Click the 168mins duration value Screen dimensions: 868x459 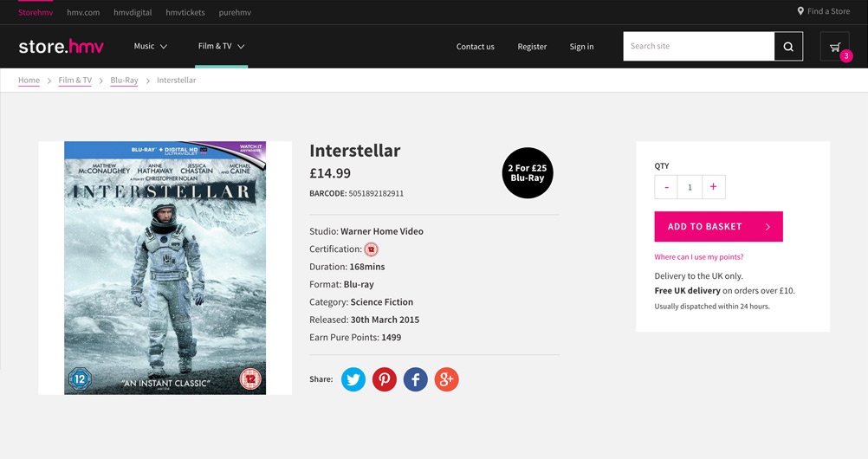pyautogui.click(x=367, y=267)
